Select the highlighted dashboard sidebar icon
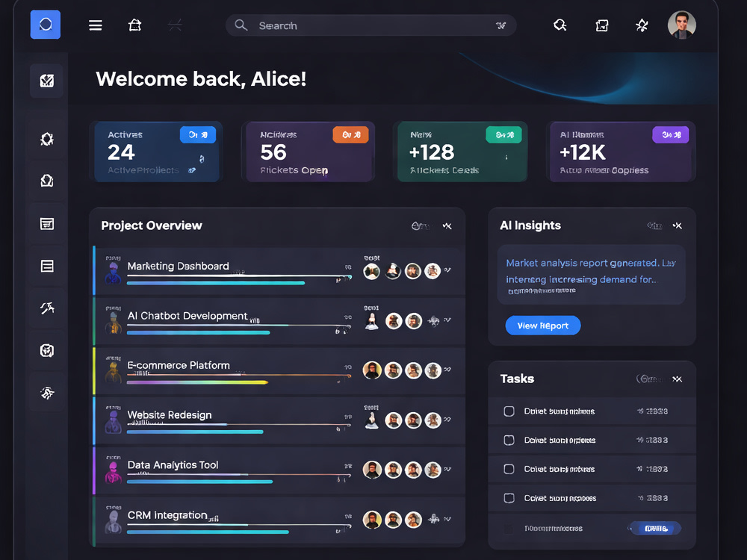747x560 pixels. point(46,81)
